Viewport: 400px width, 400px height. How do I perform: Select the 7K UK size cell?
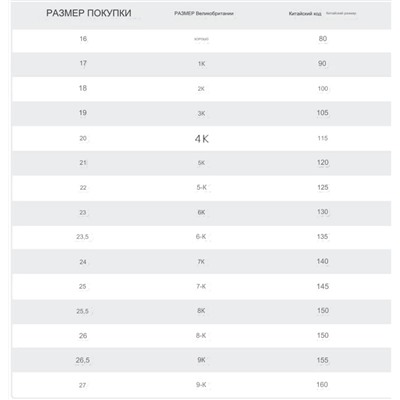[201, 262]
